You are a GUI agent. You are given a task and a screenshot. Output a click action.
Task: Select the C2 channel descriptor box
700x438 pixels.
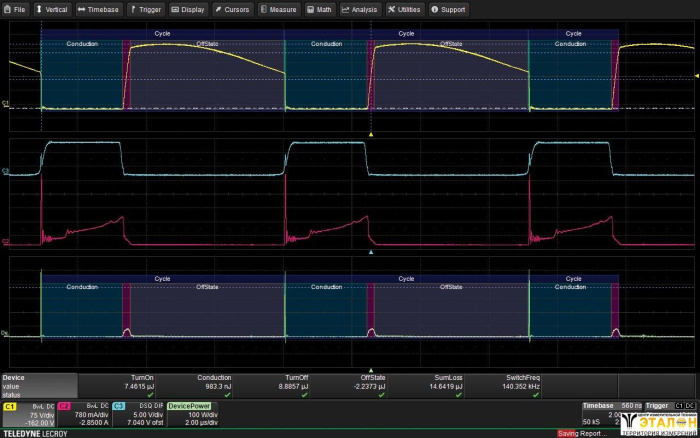pyautogui.click(x=82, y=415)
